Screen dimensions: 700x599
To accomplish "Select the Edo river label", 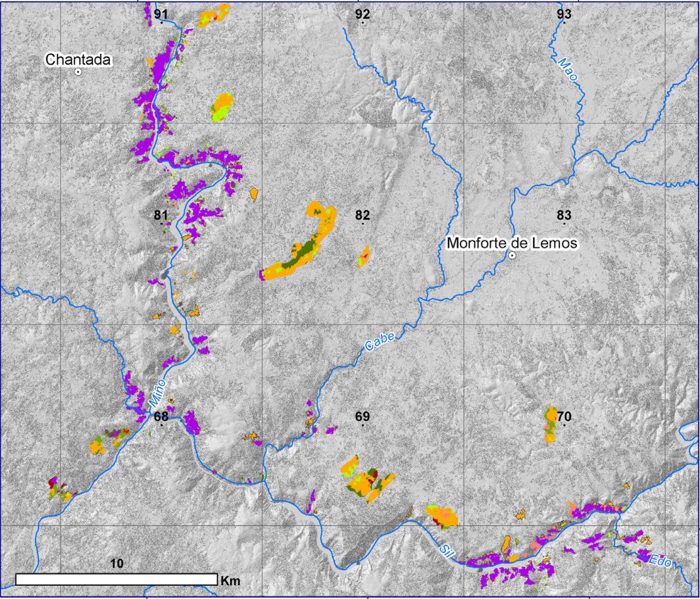I will click(x=659, y=561).
